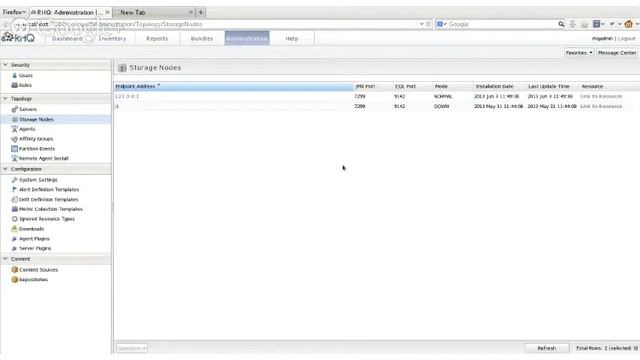The width and height of the screenshot is (640, 360).
Task: Click the Storage Nodes header icon
Action: (122, 68)
